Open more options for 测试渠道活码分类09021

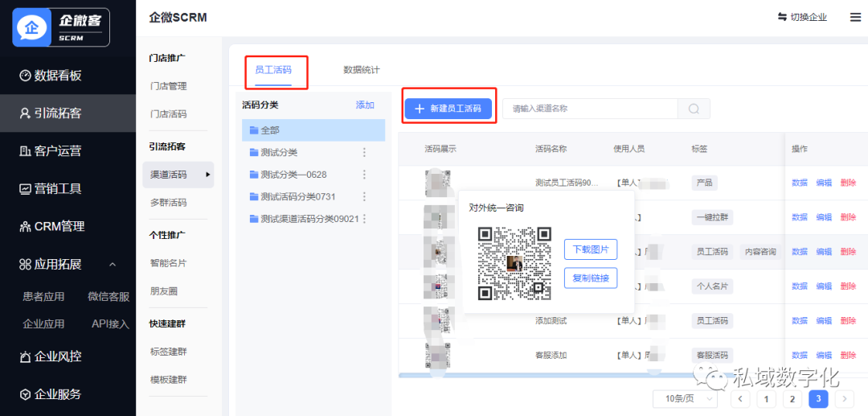[x=364, y=219]
